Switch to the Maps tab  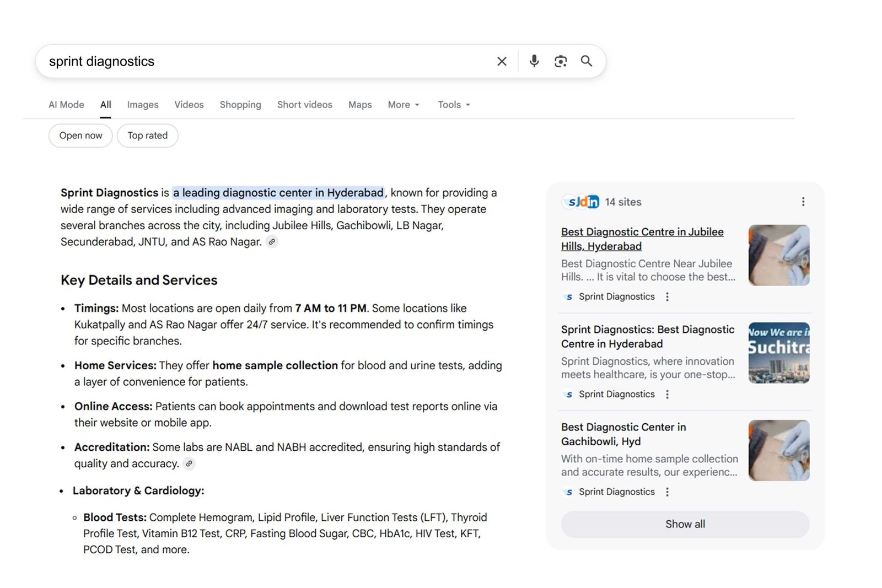click(359, 104)
